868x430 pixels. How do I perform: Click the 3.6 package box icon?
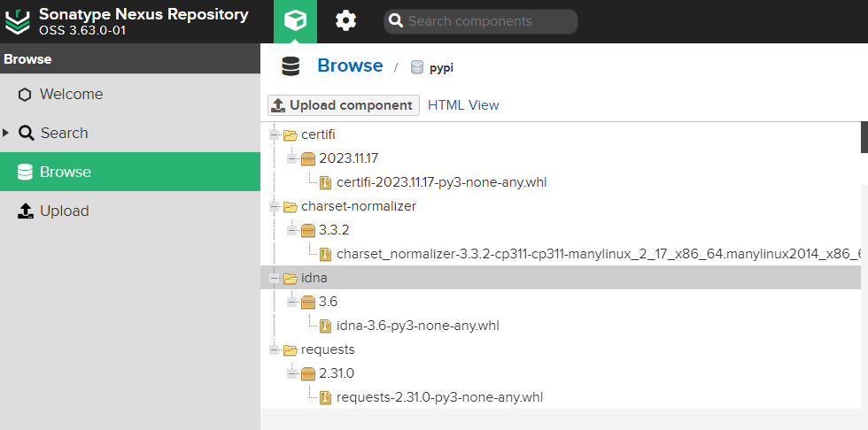click(308, 303)
